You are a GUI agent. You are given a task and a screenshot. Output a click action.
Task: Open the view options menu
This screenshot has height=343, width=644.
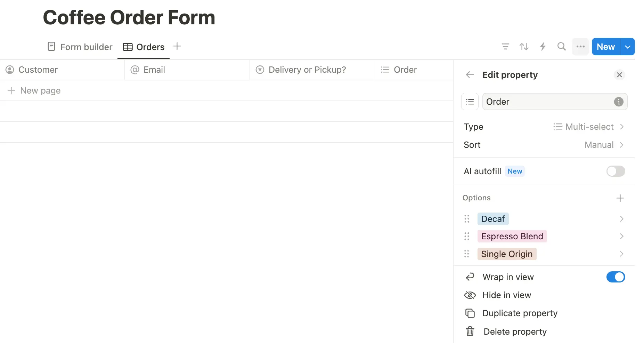click(580, 46)
